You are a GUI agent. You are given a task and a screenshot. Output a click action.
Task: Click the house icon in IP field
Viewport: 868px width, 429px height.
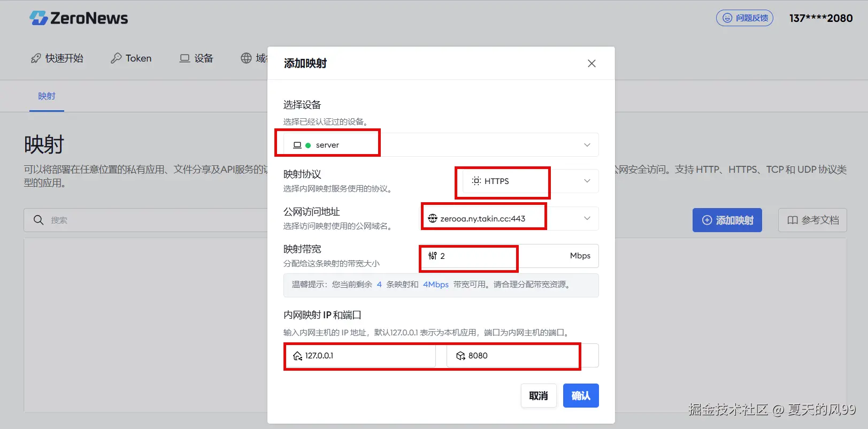click(x=298, y=356)
